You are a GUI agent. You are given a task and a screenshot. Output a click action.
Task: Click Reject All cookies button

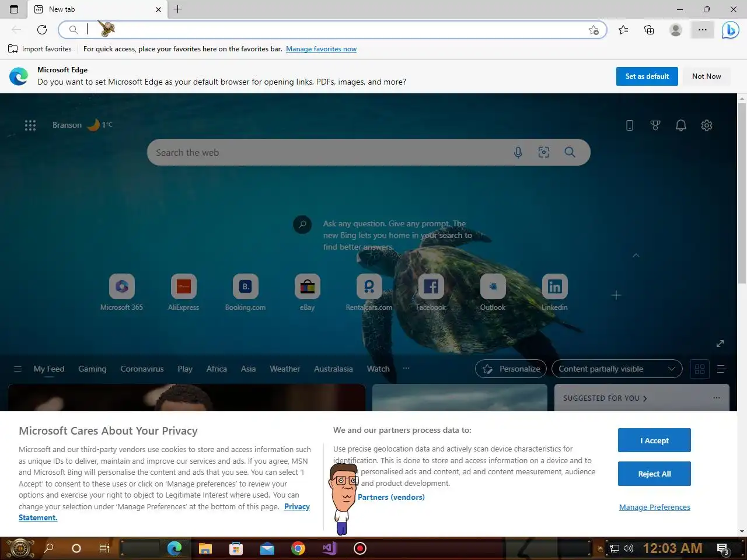click(x=654, y=474)
